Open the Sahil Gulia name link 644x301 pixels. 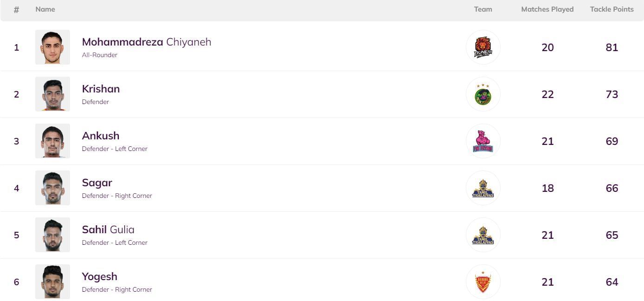pyautogui.click(x=108, y=229)
